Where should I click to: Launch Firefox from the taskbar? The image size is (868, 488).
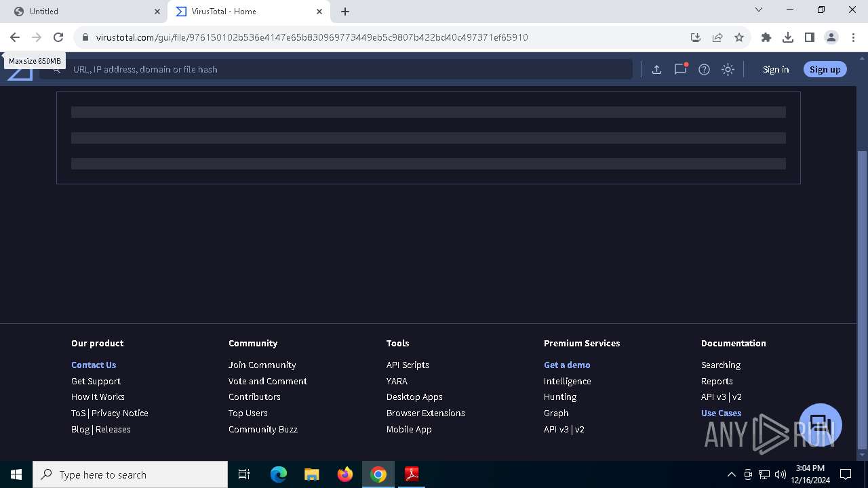345,474
